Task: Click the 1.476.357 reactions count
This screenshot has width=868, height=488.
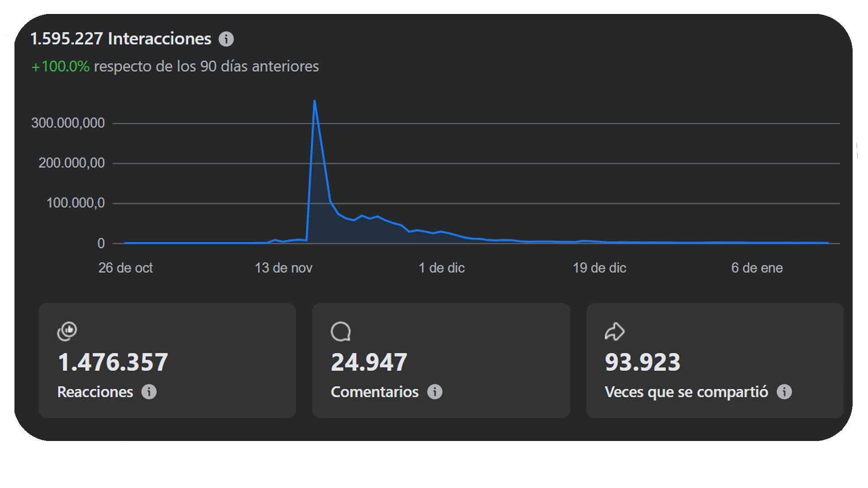Action: 113,362
